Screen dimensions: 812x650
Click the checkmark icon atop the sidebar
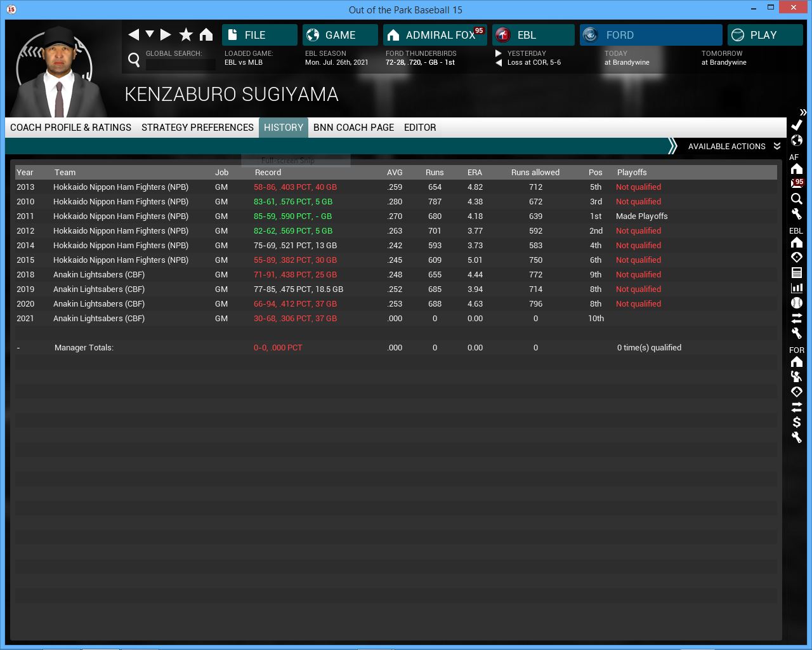[797, 125]
